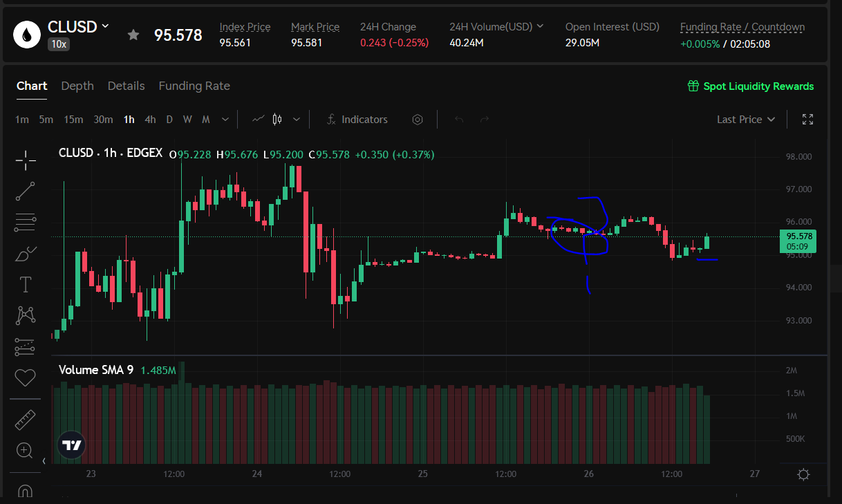Viewport: 842px width, 504px height.
Task: Open chart settings hexagon icon
Action: tap(418, 119)
